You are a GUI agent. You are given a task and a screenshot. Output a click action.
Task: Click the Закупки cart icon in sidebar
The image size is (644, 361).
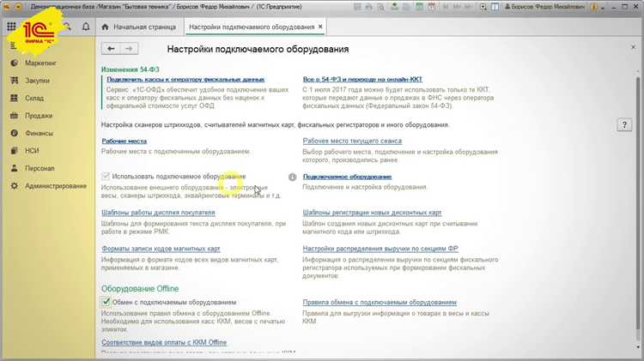[x=15, y=81]
